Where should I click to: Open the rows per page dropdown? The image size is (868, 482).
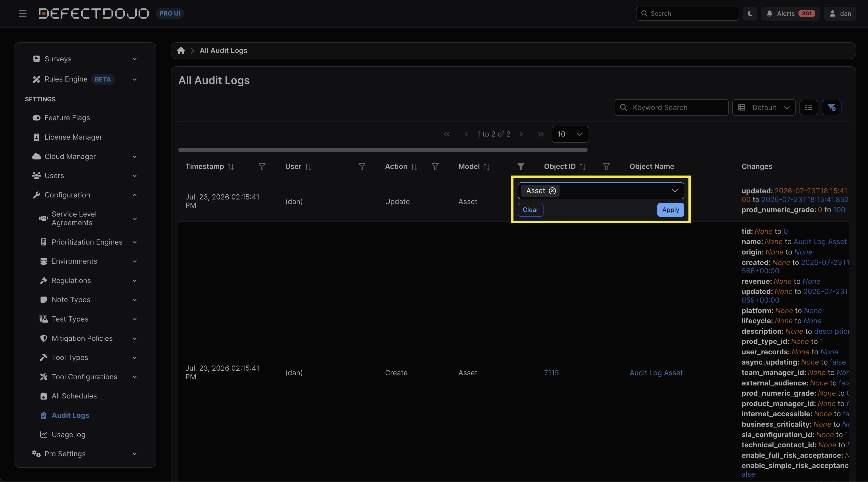click(x=570, y=134)
